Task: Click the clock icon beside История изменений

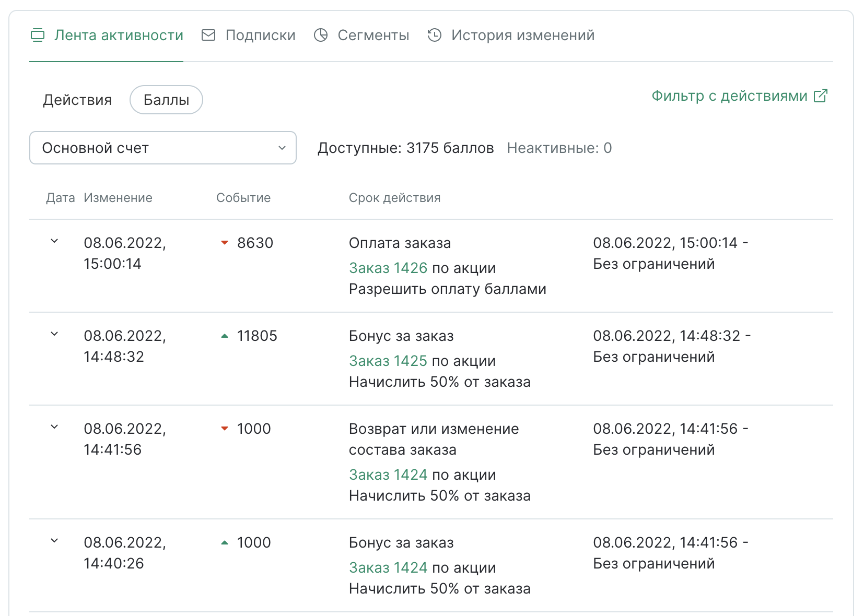Action: [435, 35]
